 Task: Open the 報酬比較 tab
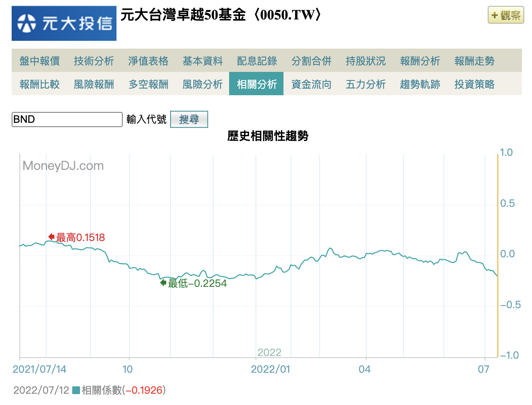40,84
